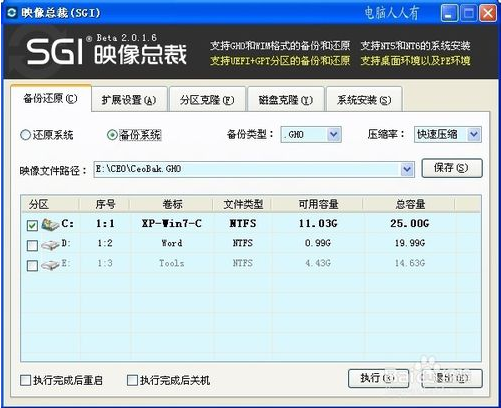
Task: Switch to the 系统安装(S) tab
Action: [x=364, y=100]
